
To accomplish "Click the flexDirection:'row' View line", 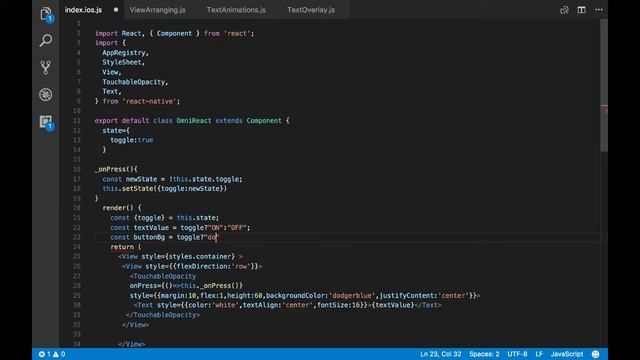I will [192, 266].
